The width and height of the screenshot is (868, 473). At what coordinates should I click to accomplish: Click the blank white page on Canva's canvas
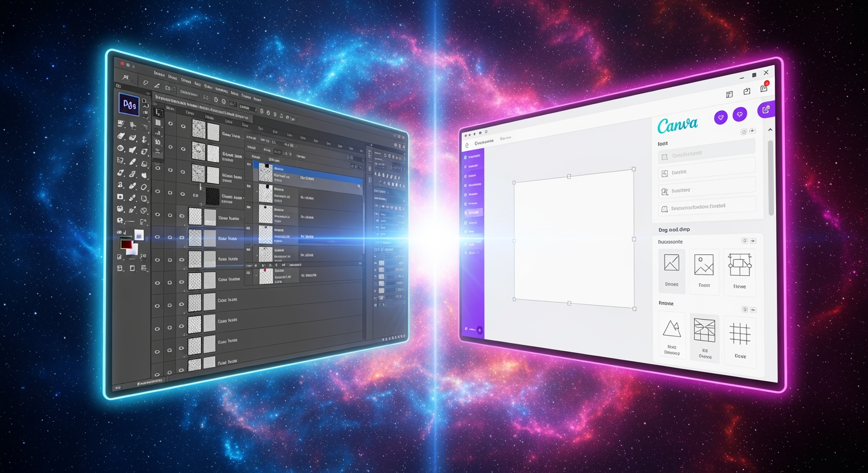click(575, 239)
